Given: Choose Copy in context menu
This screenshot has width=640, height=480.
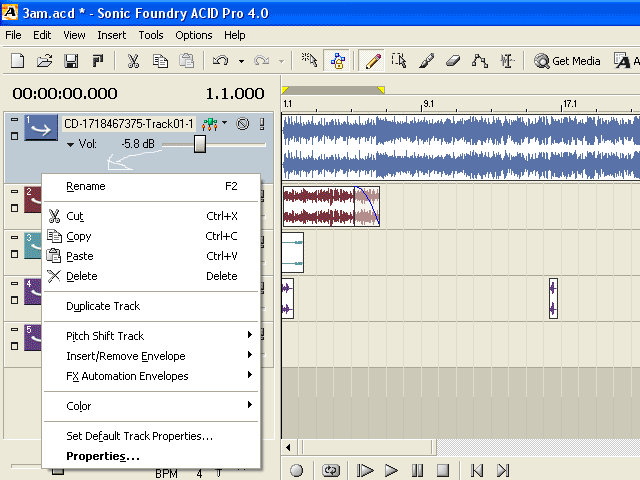Looking at the screenshot, I should pyautogui.click(x=151, y=236).
